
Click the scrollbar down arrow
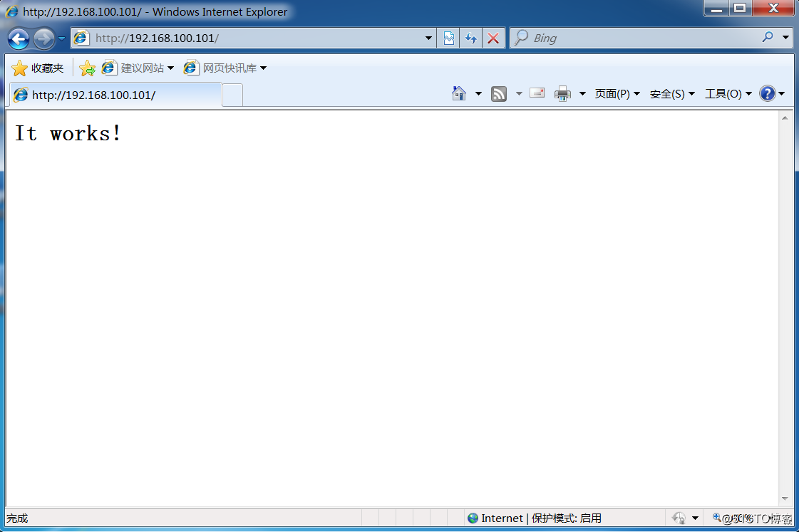pos(785,499)
